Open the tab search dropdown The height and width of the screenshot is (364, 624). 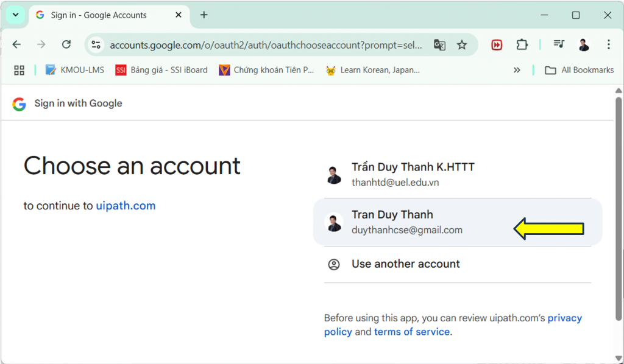pos(15,15)
